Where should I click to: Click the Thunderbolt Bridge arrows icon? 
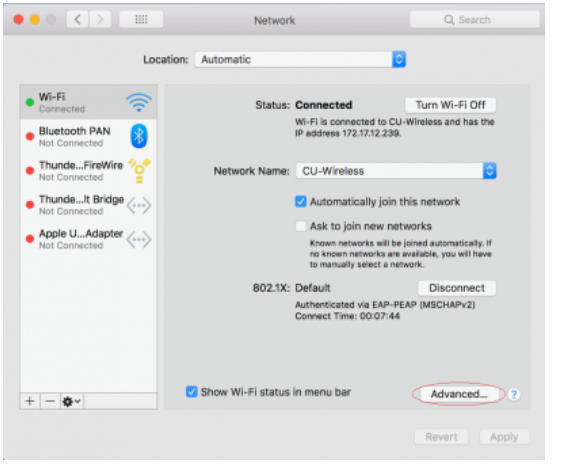(x=139, y=205)
